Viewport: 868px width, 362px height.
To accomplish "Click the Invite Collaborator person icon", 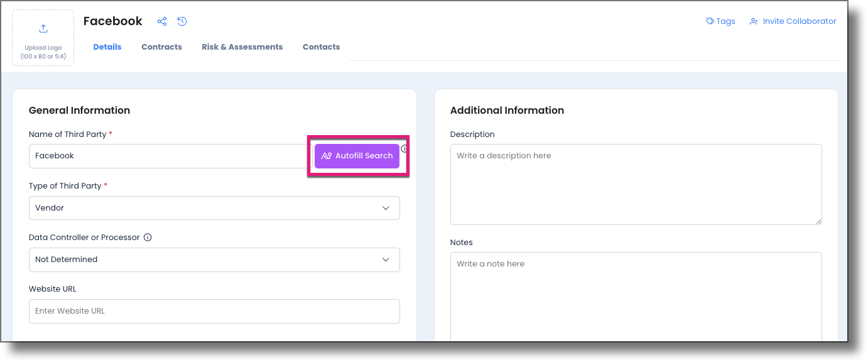I will click(753, 21).
